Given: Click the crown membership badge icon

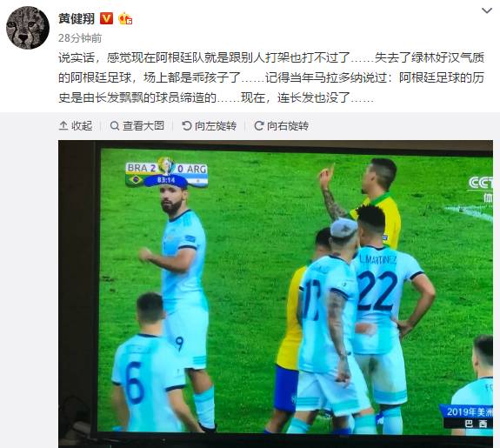Looking at the screenshot, I should tap(125, 18).
